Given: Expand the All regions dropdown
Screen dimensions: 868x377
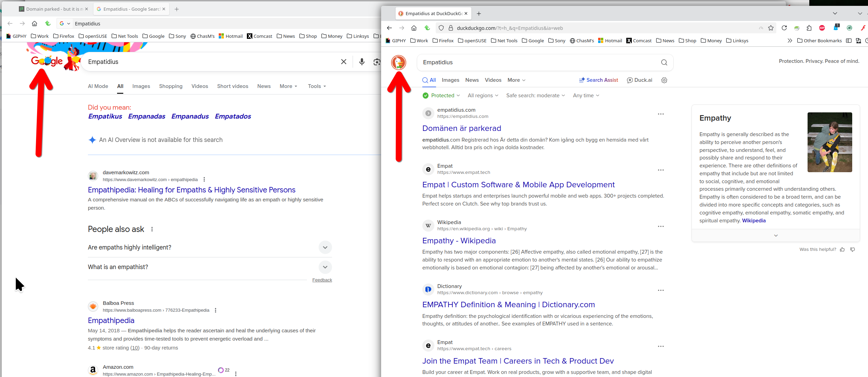Looking at the screenshot, I should pyautogui.click(x=483, y=96).
